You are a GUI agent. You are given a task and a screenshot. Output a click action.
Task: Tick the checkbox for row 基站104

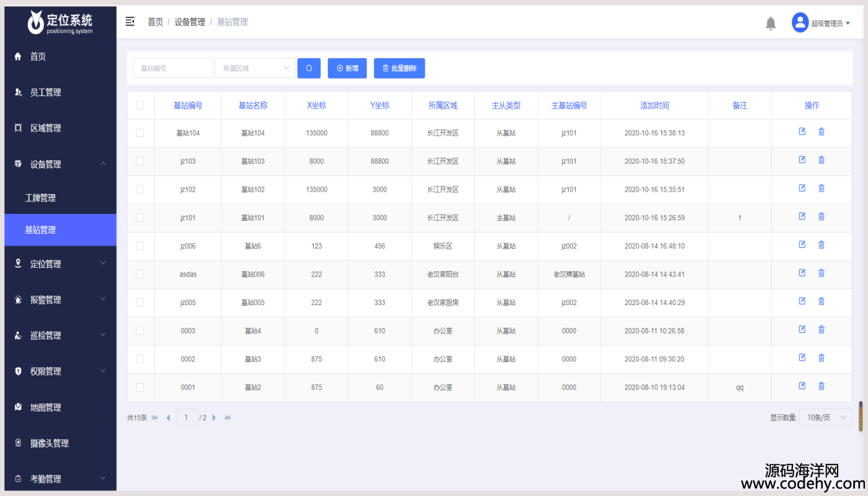[140, 133]
